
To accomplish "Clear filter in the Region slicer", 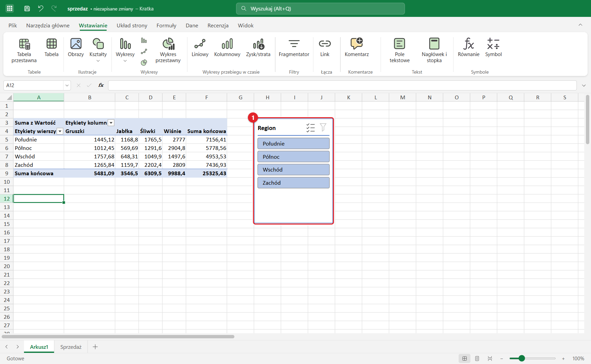I will pyautogui.click(x=323, y=127).
